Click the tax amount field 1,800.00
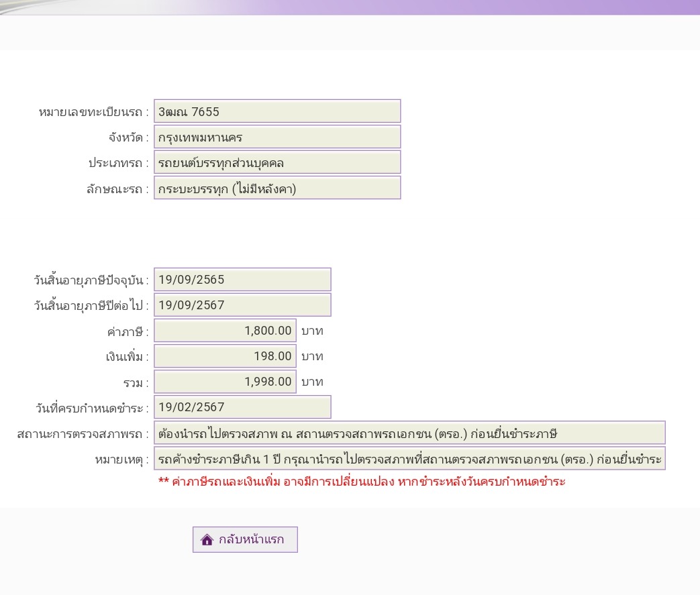The height and width of the screenshot is (595, 700). [225, 330]
